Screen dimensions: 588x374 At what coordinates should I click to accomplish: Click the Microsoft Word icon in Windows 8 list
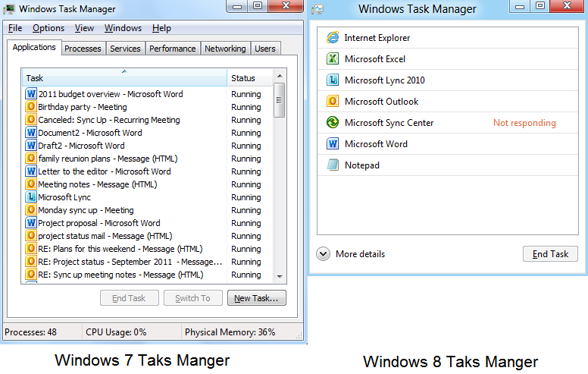click(333, 143)
